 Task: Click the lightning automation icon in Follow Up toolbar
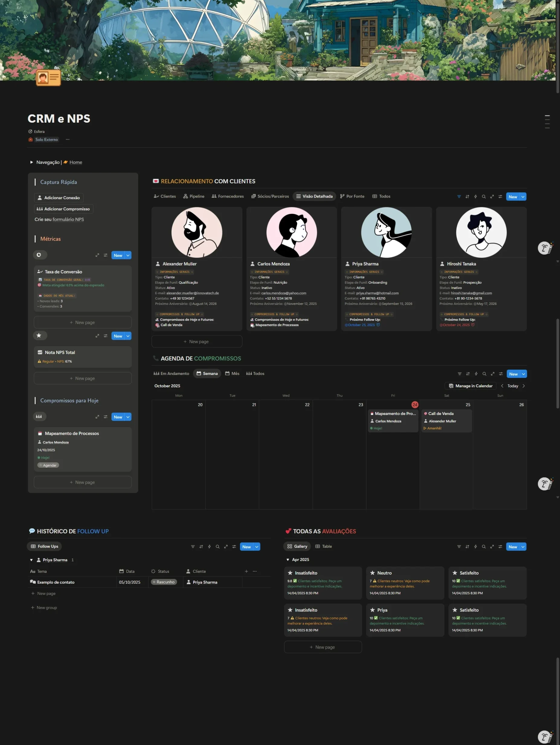click(x=209, y=547)
